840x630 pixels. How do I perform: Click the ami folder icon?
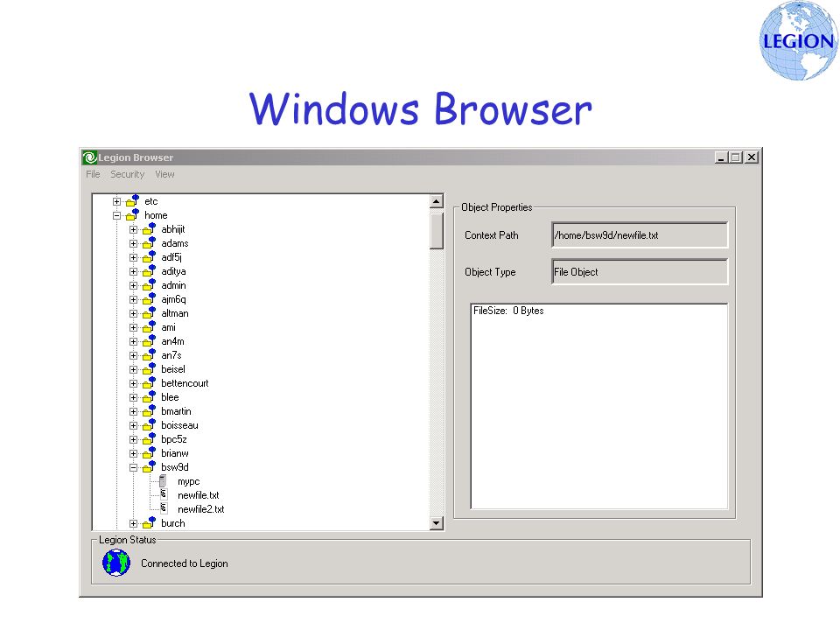(x=149, y=326)
